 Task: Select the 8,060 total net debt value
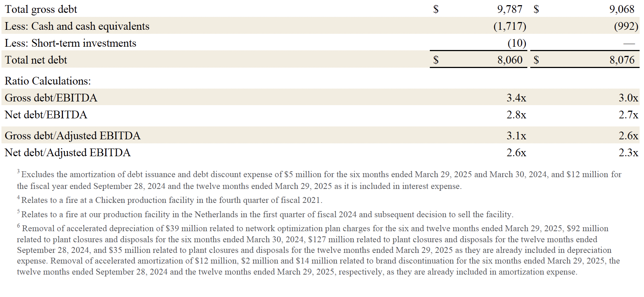click(x=510, y=60)
